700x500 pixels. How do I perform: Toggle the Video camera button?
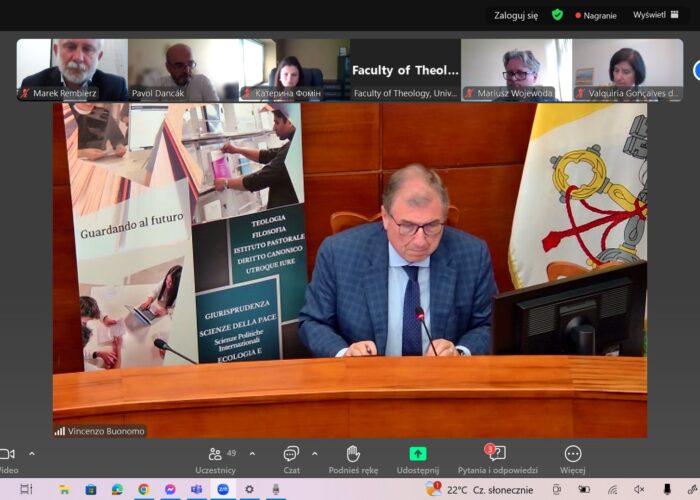(x=8, y=459)
